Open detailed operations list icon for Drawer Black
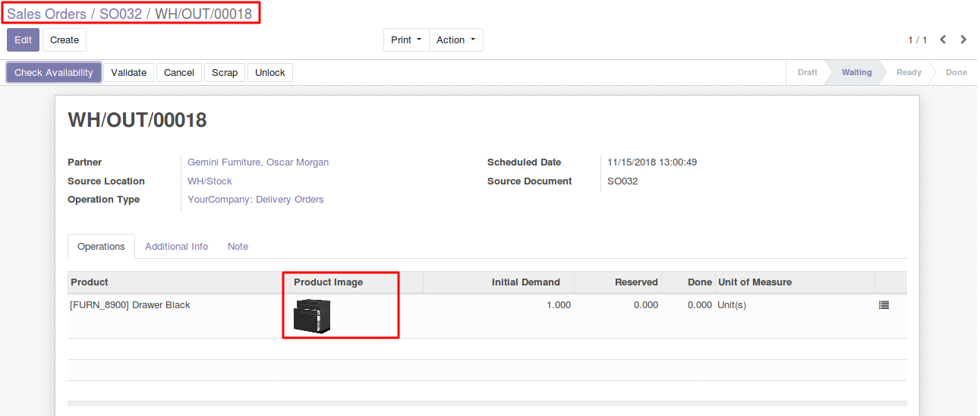 pos(884,305)
